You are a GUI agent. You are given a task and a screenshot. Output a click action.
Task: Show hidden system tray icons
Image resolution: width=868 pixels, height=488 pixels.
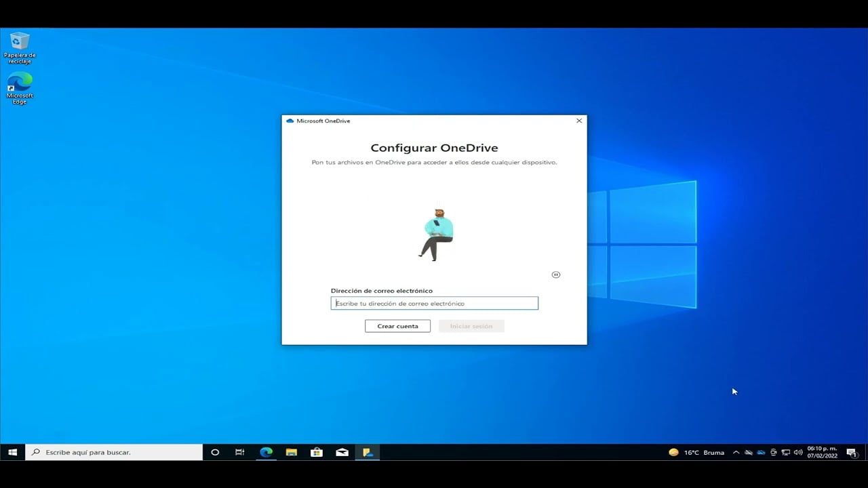pos(736,452)
